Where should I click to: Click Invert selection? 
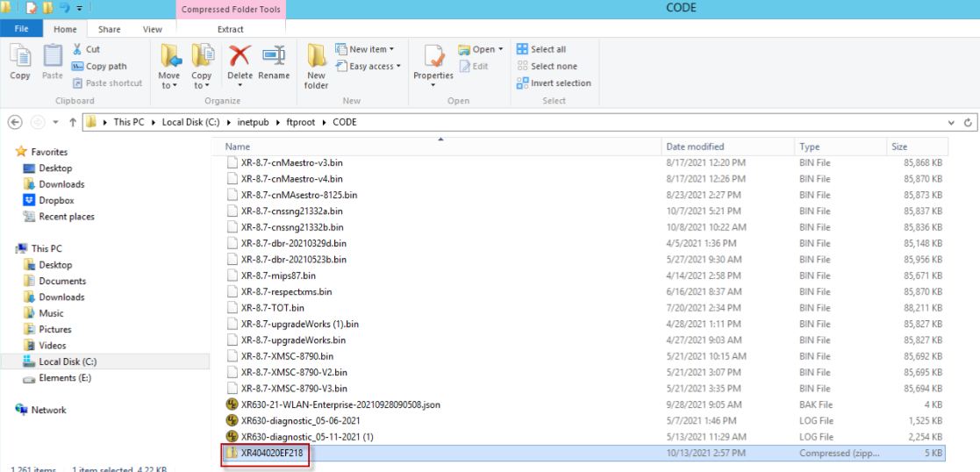554,82
